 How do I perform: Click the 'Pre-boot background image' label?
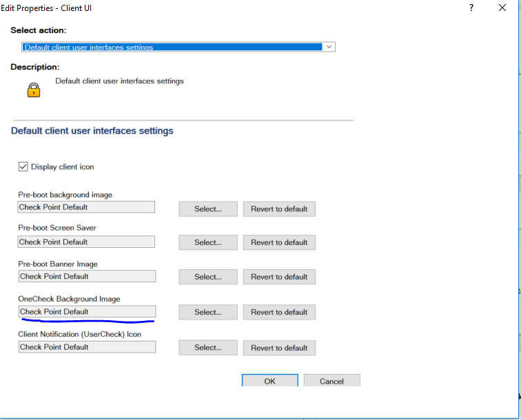point(65,195)
